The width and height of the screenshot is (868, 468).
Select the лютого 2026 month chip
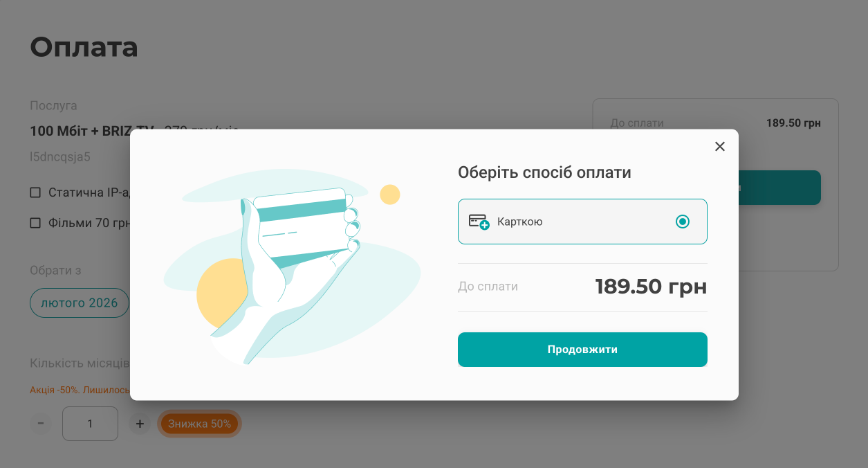click(80, 303)
